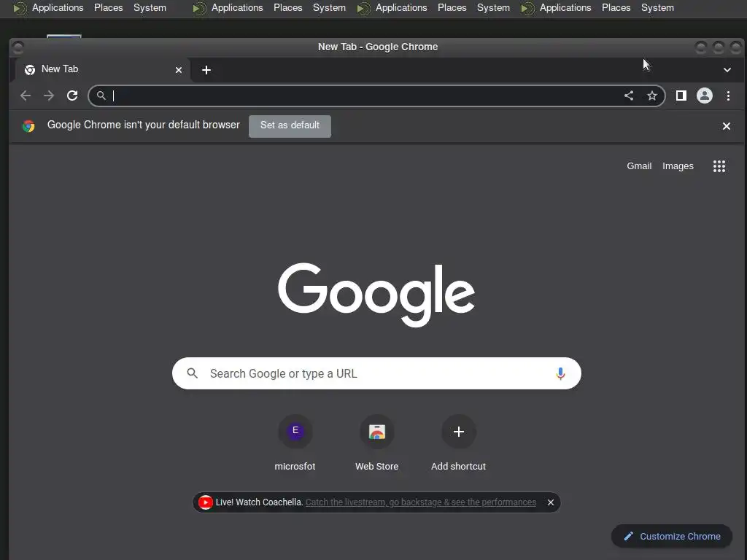Screen dimensions: 747x560
Task: Click the window menu button in titlebar
Action: (18, 47)
